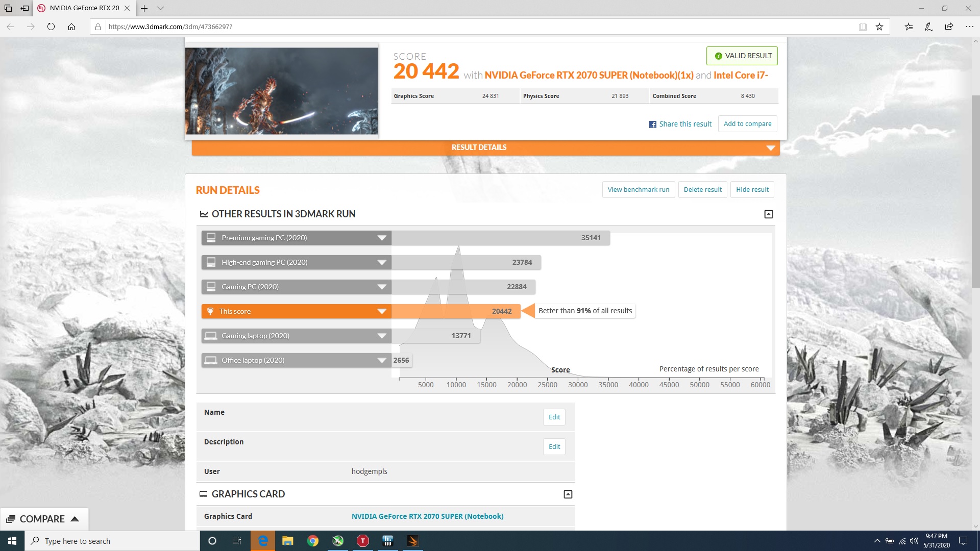Open Task View icon on taskbar

coord(237,541)
